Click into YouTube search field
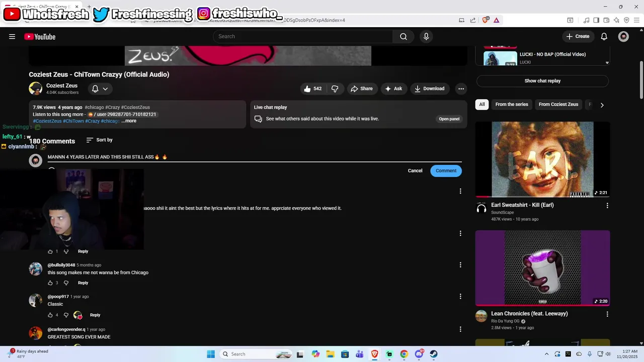The width and height of the screenshot is (644, 362). (x=303, y=36)
